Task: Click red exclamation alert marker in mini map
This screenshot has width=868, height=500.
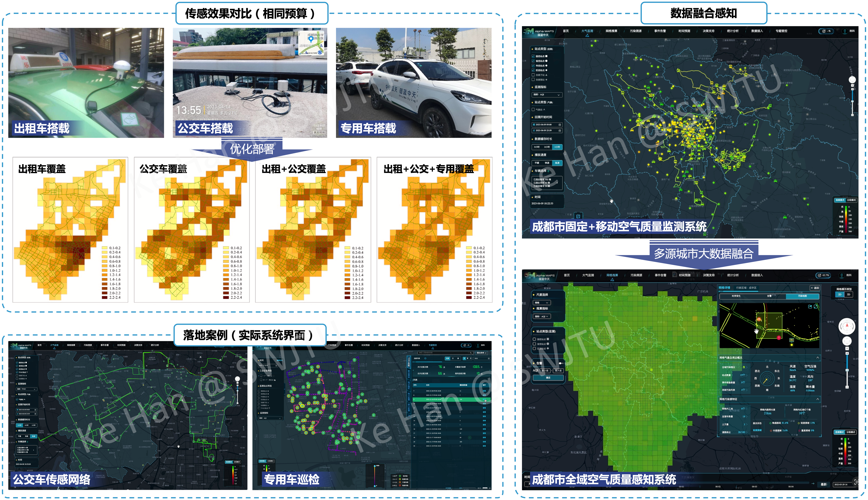Action: point(779,338)
